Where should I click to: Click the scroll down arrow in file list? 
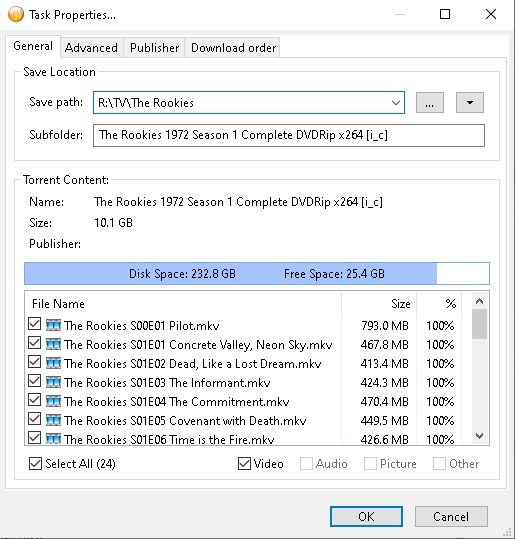coord(480,436)
